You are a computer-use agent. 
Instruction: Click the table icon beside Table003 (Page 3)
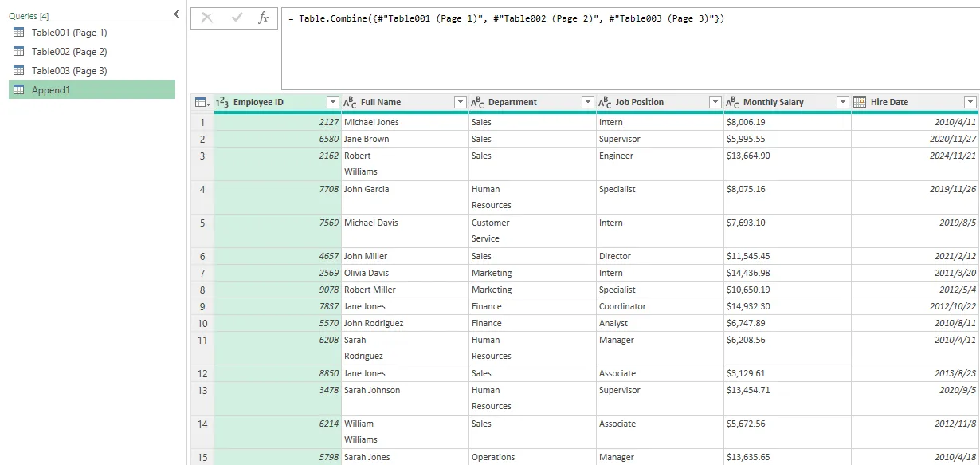(x=19, y=71)
